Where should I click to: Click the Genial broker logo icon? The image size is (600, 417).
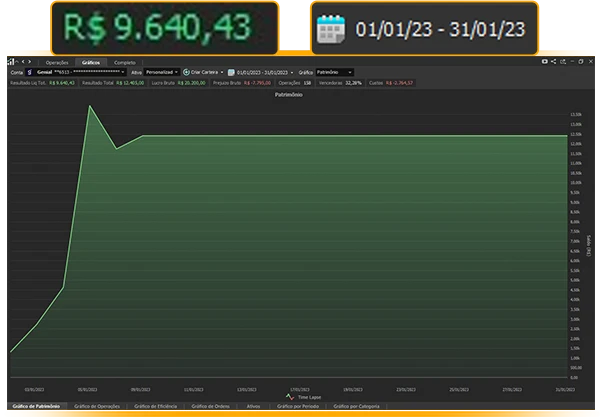(29, 72)
